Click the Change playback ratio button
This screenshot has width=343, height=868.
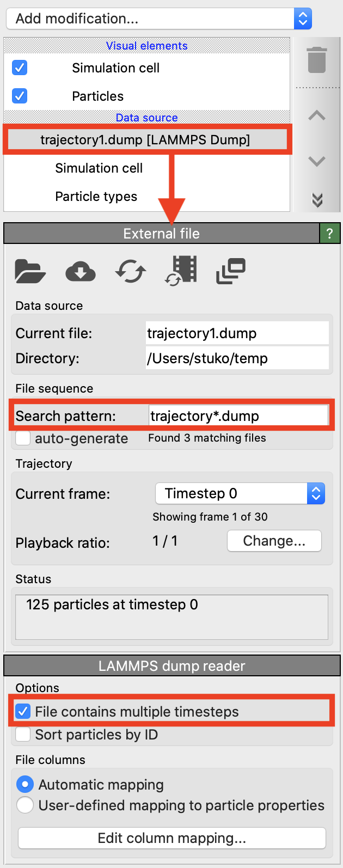(274, 541)
